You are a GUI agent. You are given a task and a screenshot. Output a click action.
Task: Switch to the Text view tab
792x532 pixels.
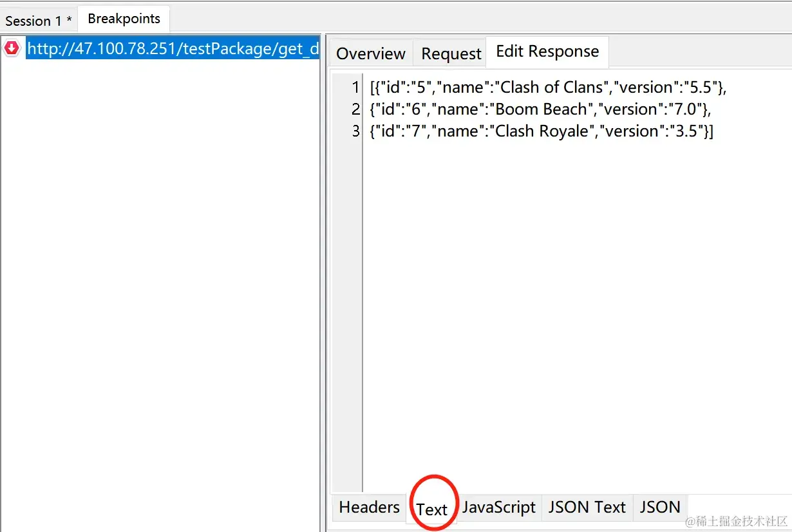click(431, 509)
